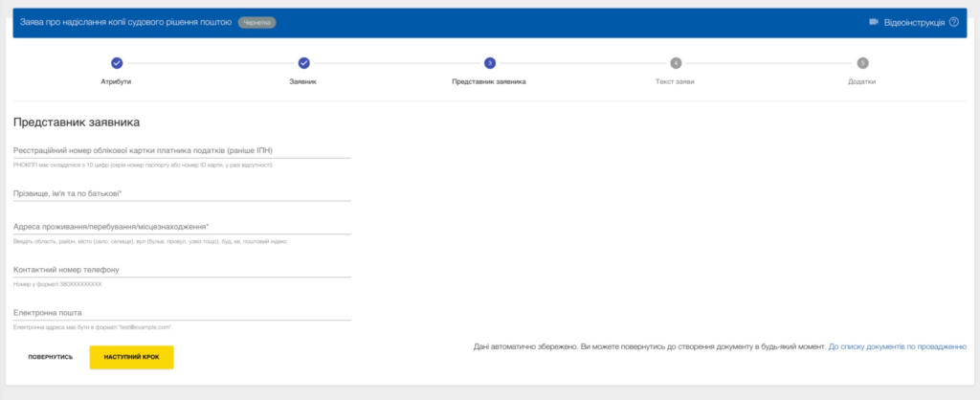Click the РНОКПП 10 цифр hint text
Screen dimensions: 980x400
pyautogui.click(x=143, y=166)
